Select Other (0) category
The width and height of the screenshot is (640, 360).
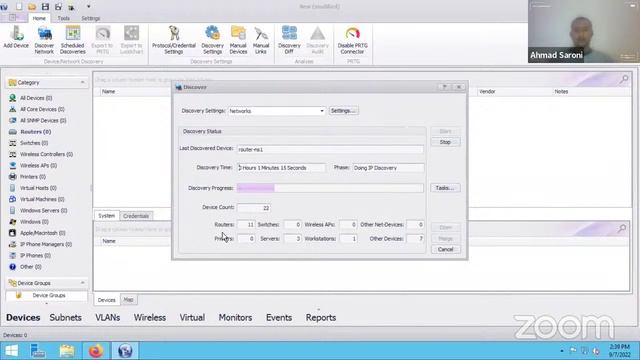[x=31, y=267]
